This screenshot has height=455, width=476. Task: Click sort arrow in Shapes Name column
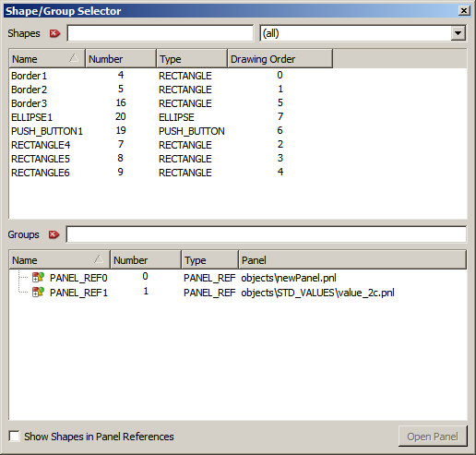(74, 58)
